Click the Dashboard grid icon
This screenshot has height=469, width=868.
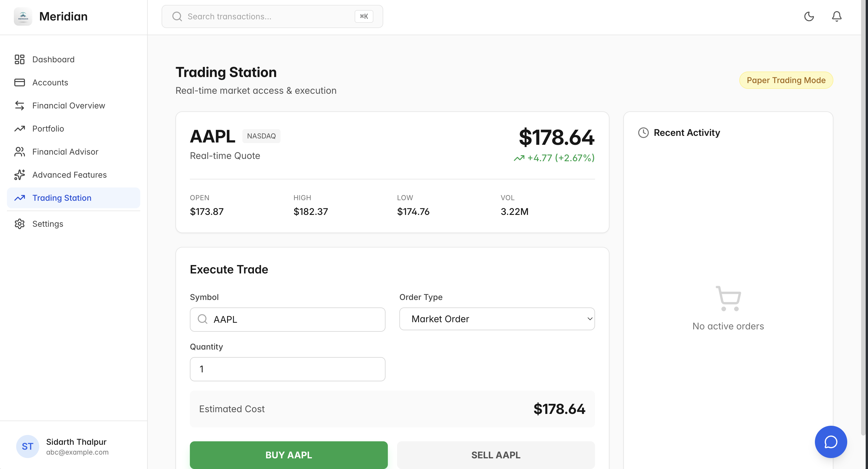(x=20, y=59)
